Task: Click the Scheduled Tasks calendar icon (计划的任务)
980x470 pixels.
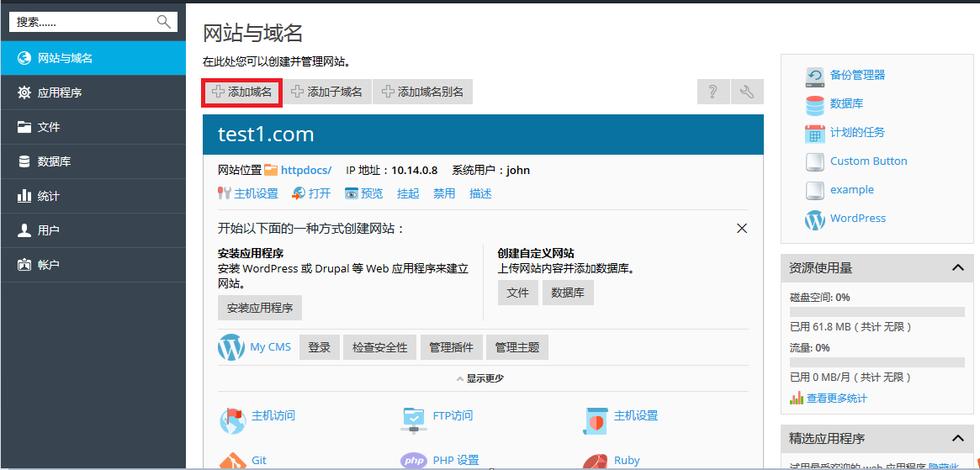Action: [814, 133]
